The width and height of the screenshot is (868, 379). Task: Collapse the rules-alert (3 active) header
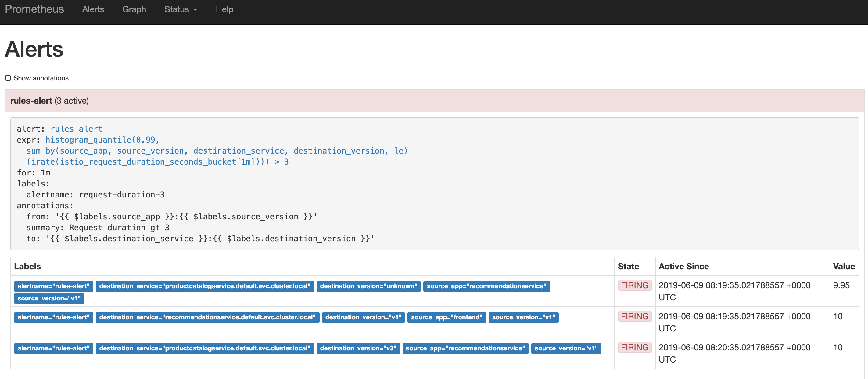pos(49,101)
